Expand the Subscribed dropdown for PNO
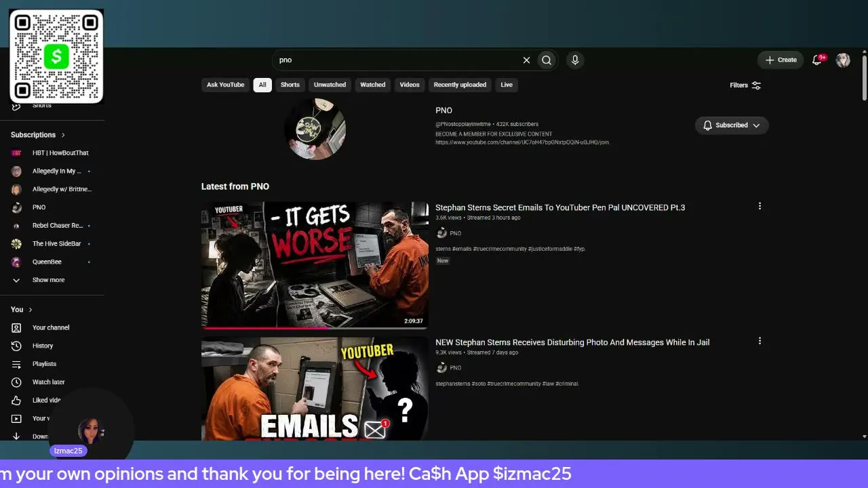 [732, 125]
